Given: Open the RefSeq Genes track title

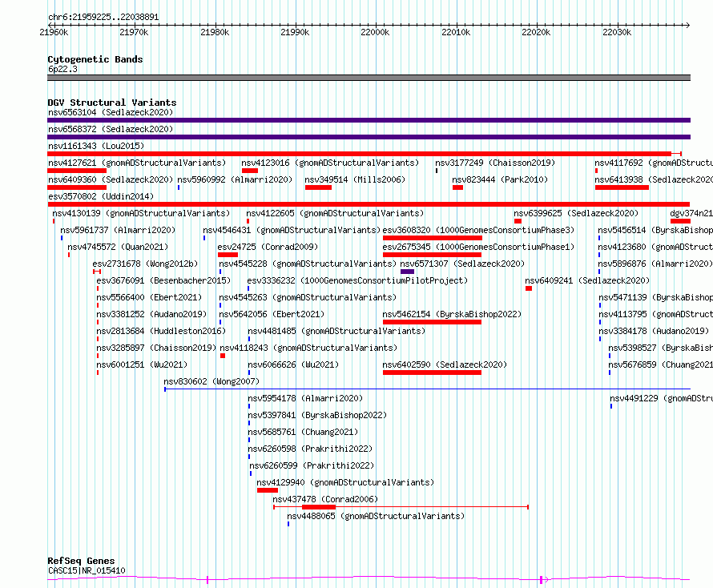Looking at the screenshot, I should click(81, 561).
